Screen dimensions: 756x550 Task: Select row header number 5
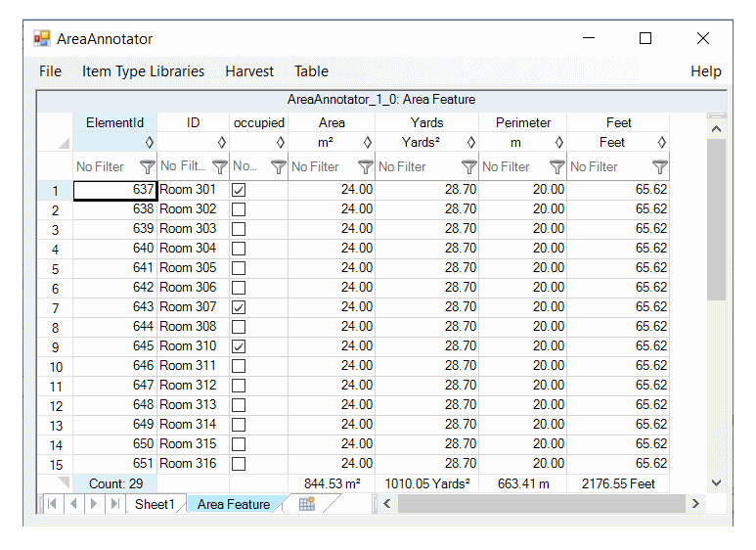coord(56,269)
